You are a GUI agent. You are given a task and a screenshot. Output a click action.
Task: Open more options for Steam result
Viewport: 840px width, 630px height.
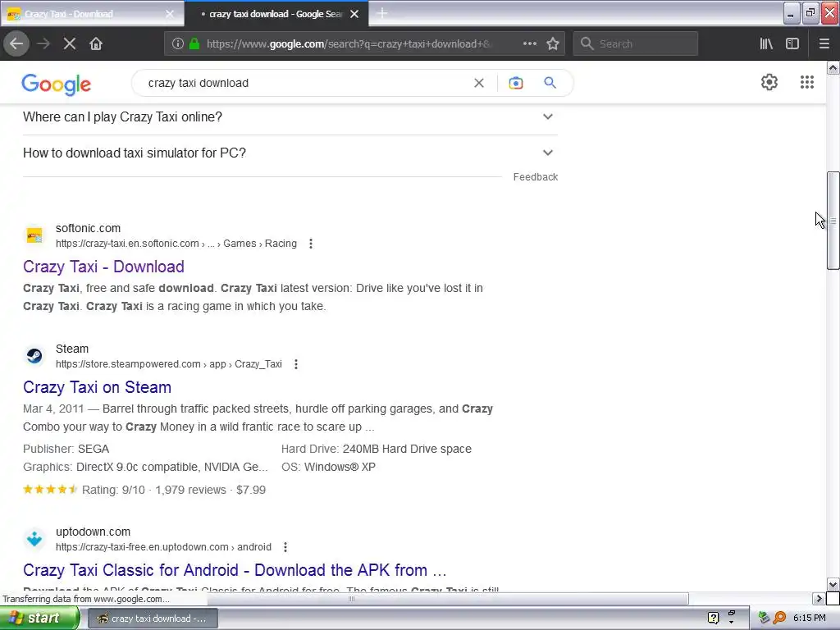(x=295, y=364)
